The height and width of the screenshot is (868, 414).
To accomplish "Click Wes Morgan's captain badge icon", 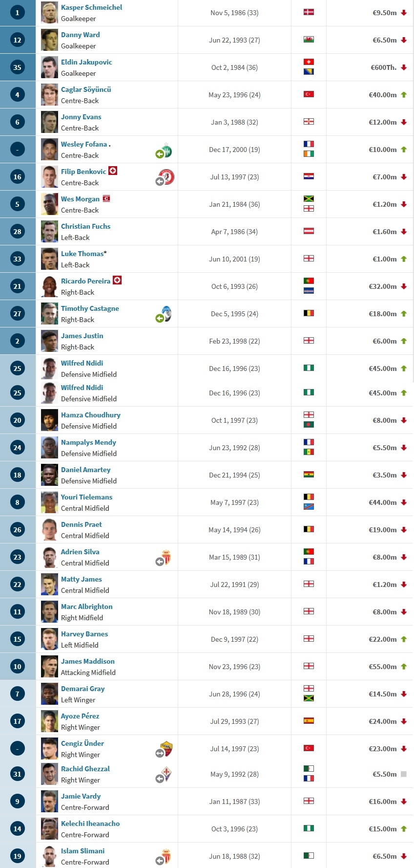I will [x=106, y=198].
